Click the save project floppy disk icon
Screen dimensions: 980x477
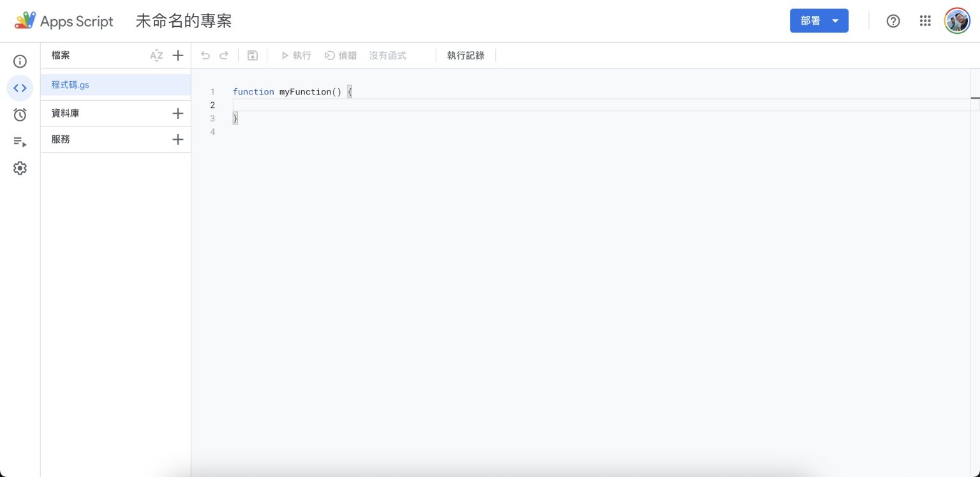point(253,56)
